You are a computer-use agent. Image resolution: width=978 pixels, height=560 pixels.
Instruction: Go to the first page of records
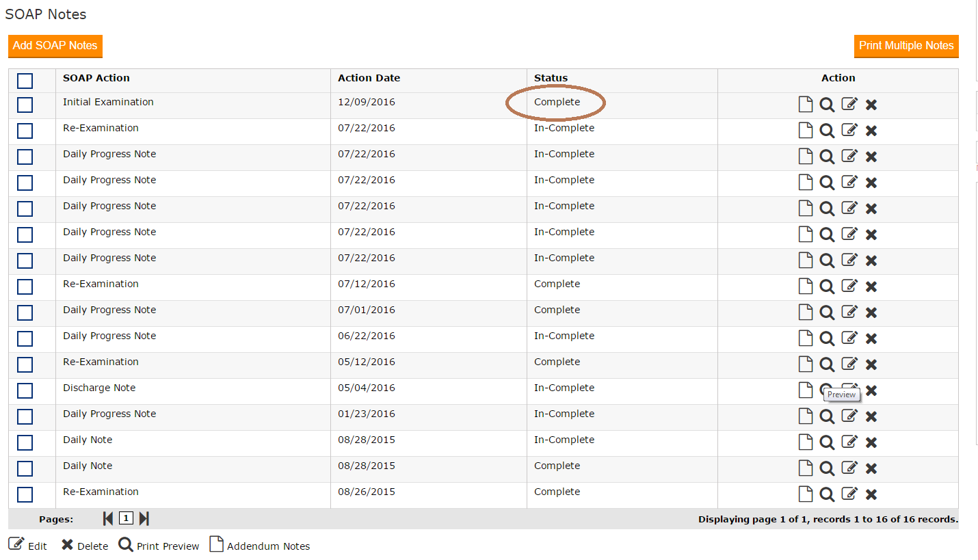pyautogui.click(x=108, y=519)
